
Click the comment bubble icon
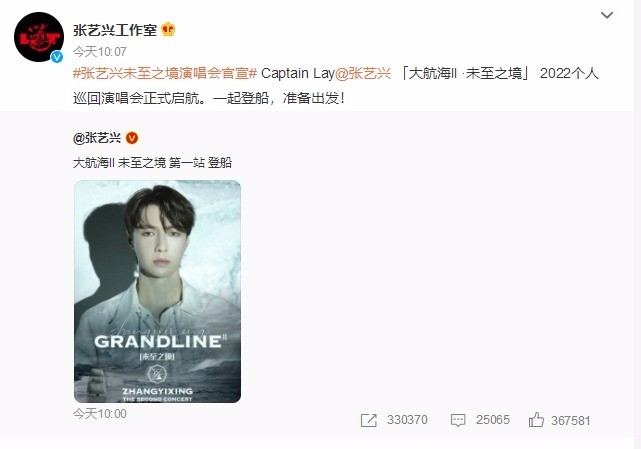pyautogui.click(x=458, y=420)
